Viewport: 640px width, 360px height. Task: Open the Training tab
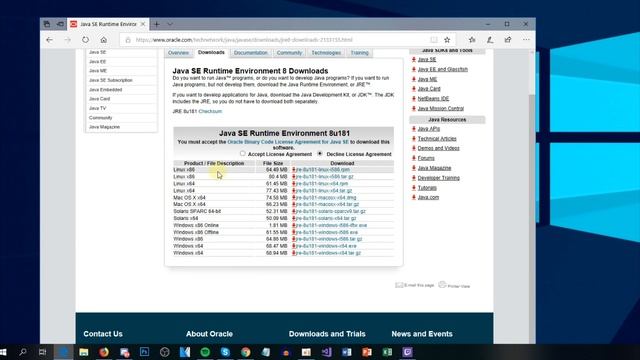(x=359, y=53)
